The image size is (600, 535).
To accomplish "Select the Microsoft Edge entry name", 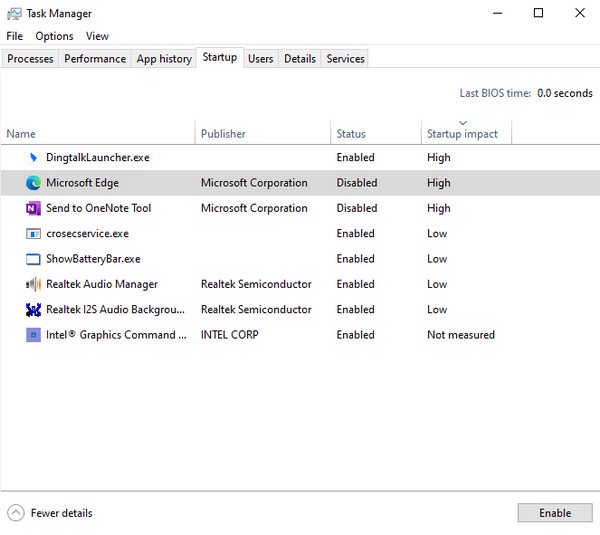I will click(x=82, y=183).
